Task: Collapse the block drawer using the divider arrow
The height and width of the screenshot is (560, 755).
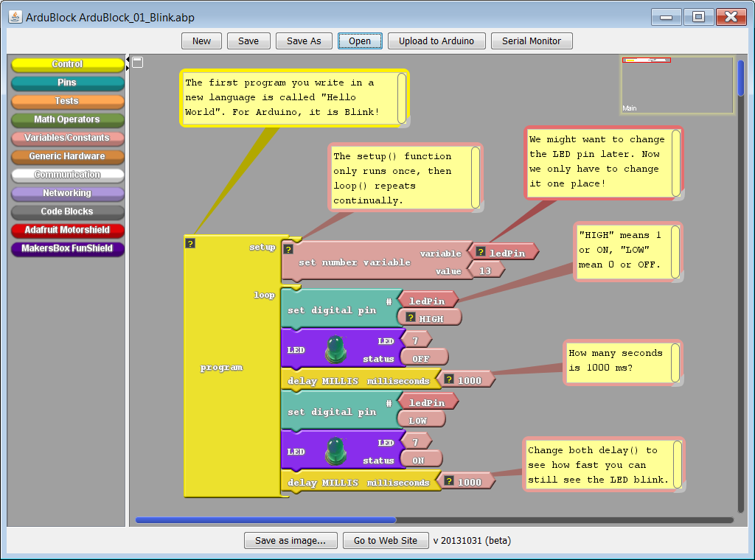Action: click(x=128, y=59)
